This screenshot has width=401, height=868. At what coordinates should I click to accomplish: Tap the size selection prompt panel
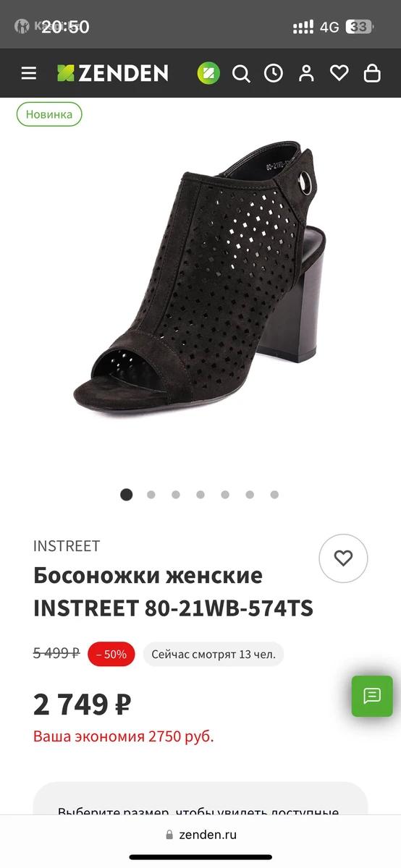pyautogui.click(x=200, y=798)
